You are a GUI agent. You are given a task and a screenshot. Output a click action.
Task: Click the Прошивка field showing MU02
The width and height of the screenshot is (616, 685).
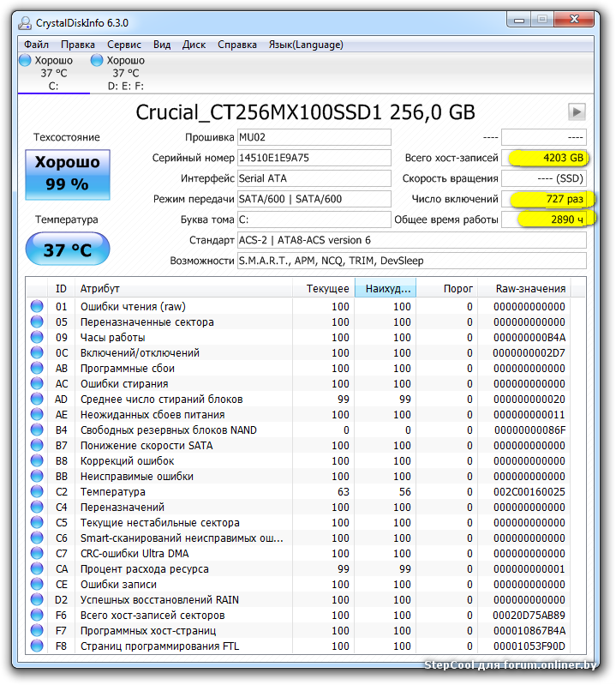(314, 137)
